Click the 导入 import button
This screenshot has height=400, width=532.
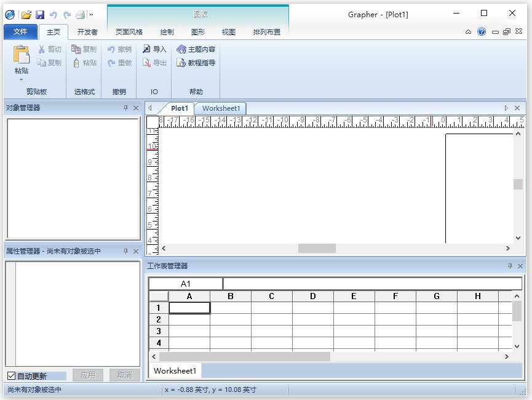click(154, 49)
